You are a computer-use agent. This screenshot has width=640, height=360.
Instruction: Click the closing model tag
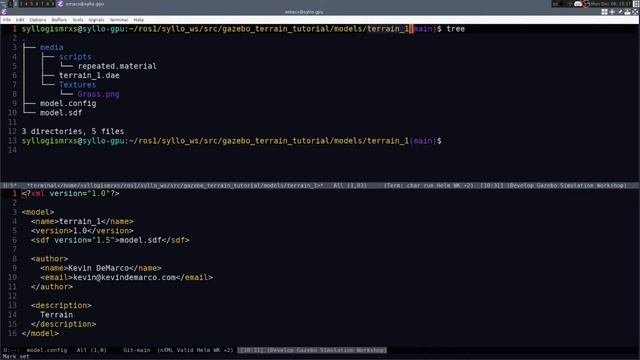coord(40,334)
